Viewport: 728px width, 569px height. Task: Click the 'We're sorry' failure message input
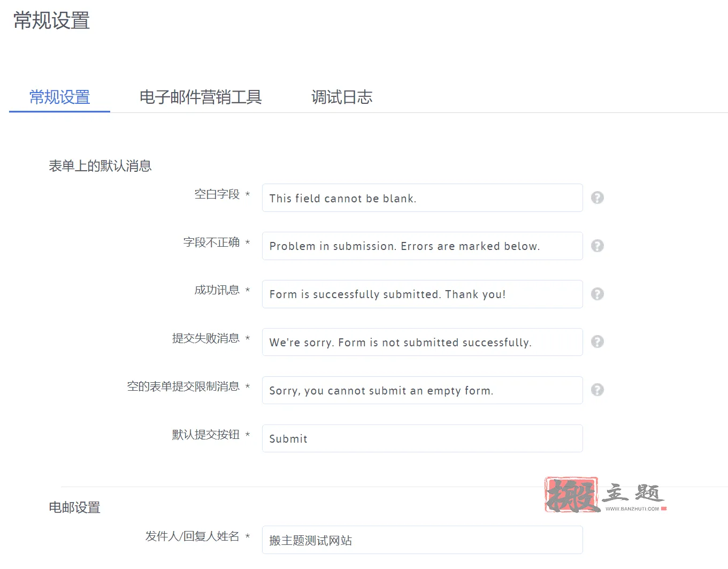click(422, 342)
